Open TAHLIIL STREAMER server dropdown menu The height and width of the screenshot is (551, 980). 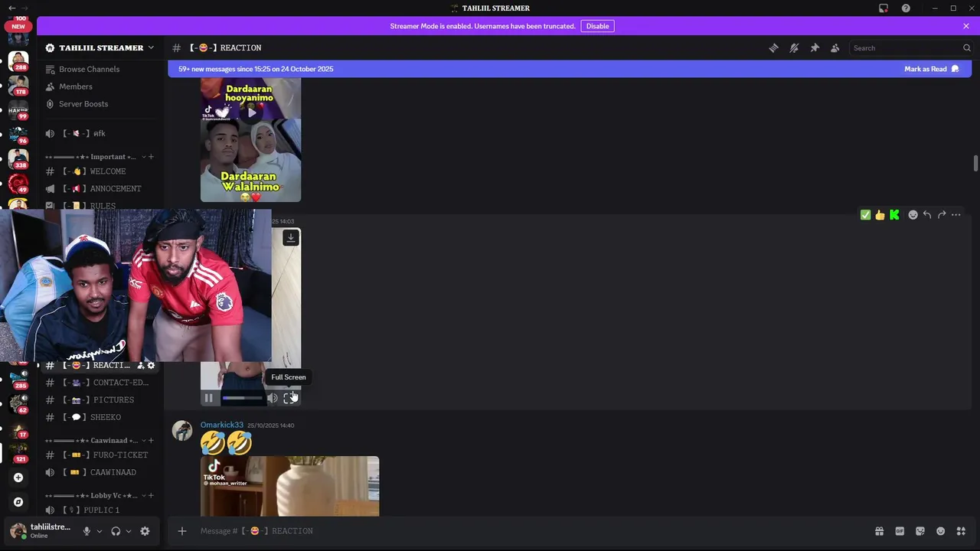pos(100,47)
